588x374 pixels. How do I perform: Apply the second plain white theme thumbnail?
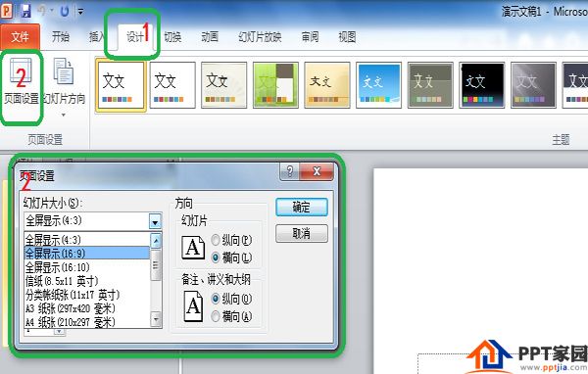[172, 85]
